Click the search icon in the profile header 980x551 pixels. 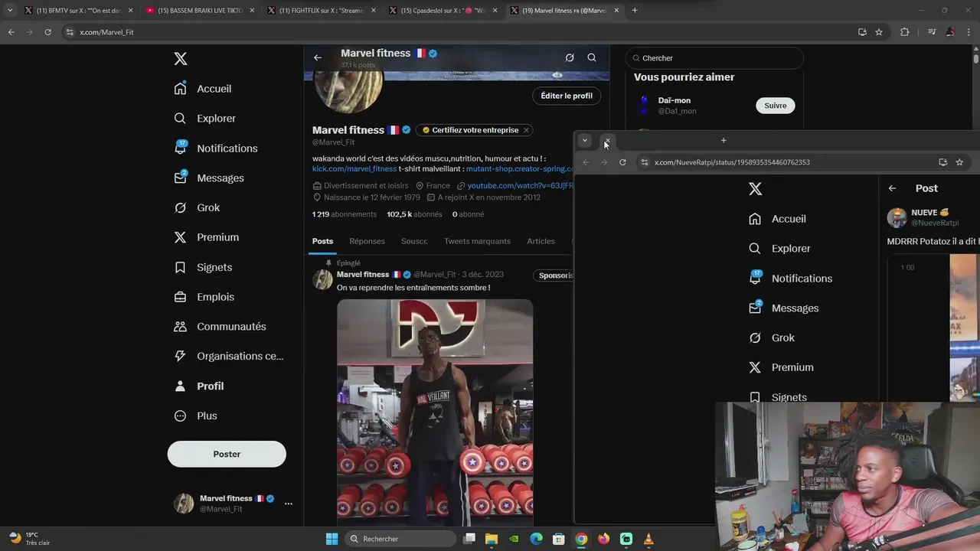pyautogui.click(x=592, y=57)
